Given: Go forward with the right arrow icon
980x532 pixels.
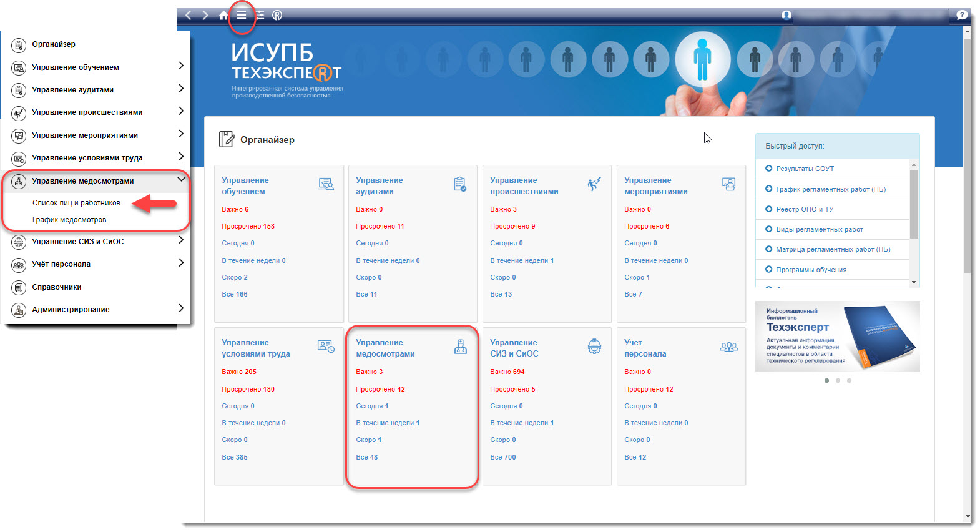Looking at the screenshot, I should click(205, 15).
